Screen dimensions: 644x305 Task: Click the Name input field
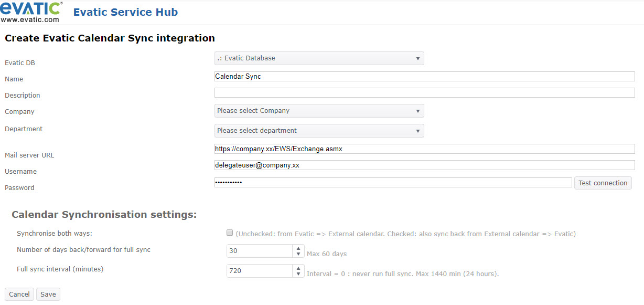425,76
